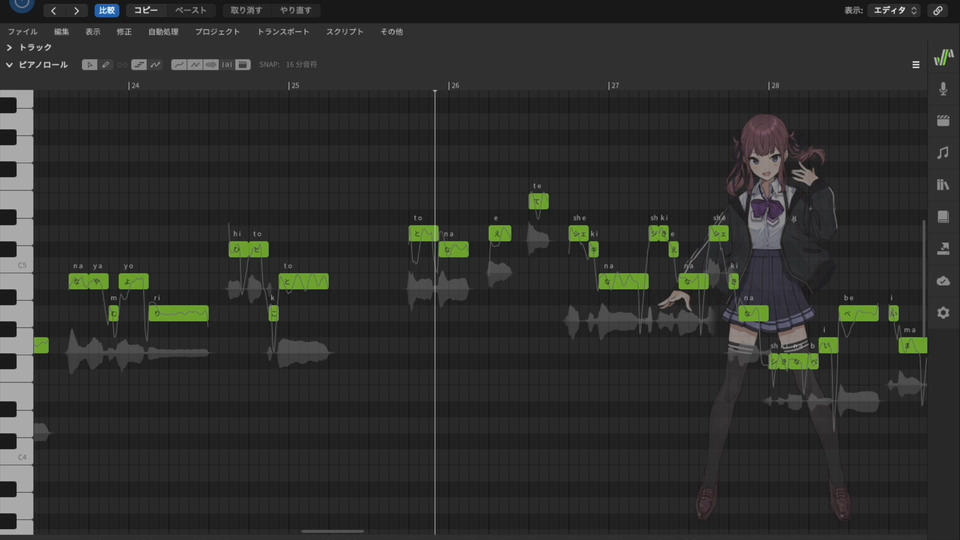Click the vertical scrollbar on right
The width and height of the screenshot is (960, 540).
(x=924, y=277)
